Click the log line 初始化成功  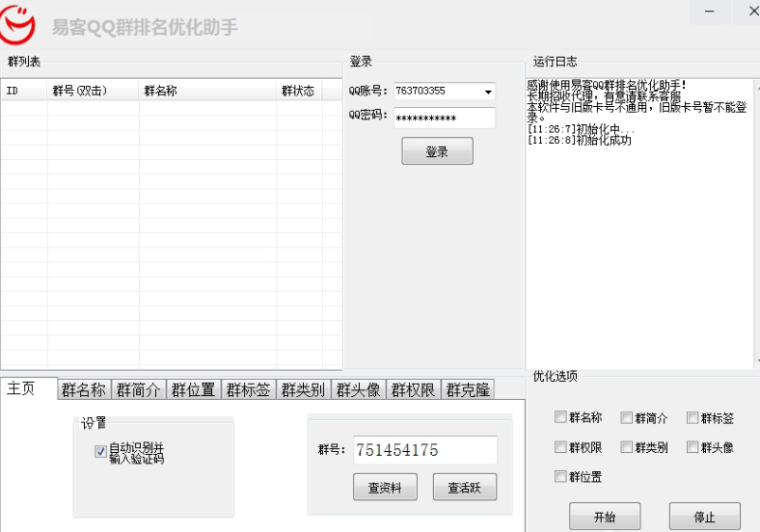click(580, 140)
